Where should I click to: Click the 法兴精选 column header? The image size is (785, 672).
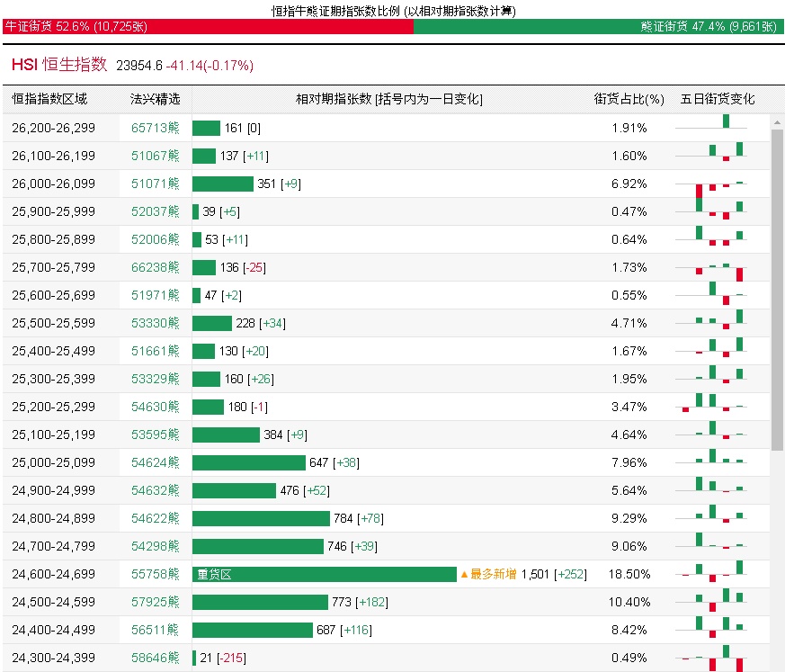pyautogui.click(x=156, y=99)
